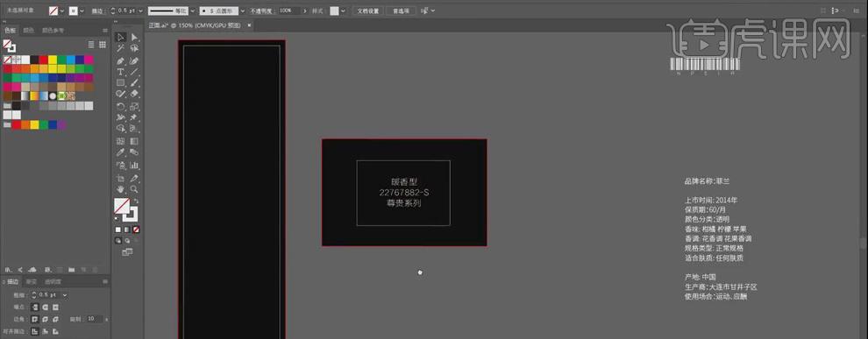The height and width of the screenshot is (339, 868).
Task: Select the Selection tool (black arrow)
Action: [121, 37]
